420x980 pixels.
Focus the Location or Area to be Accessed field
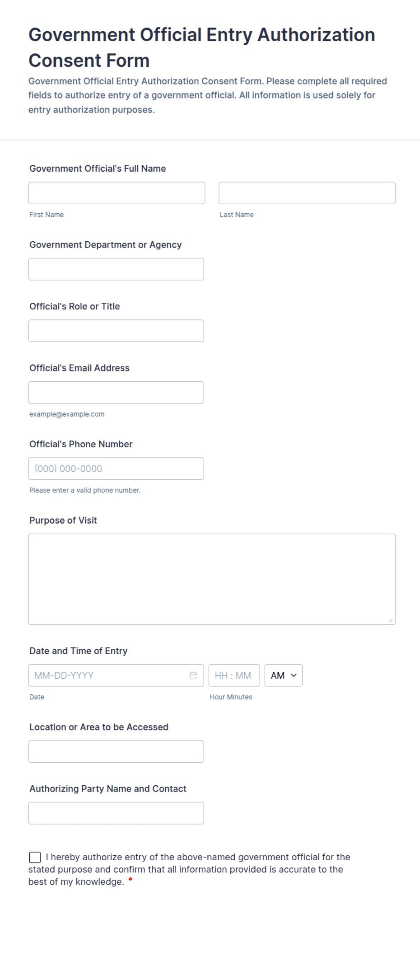(x=116, y=751)
